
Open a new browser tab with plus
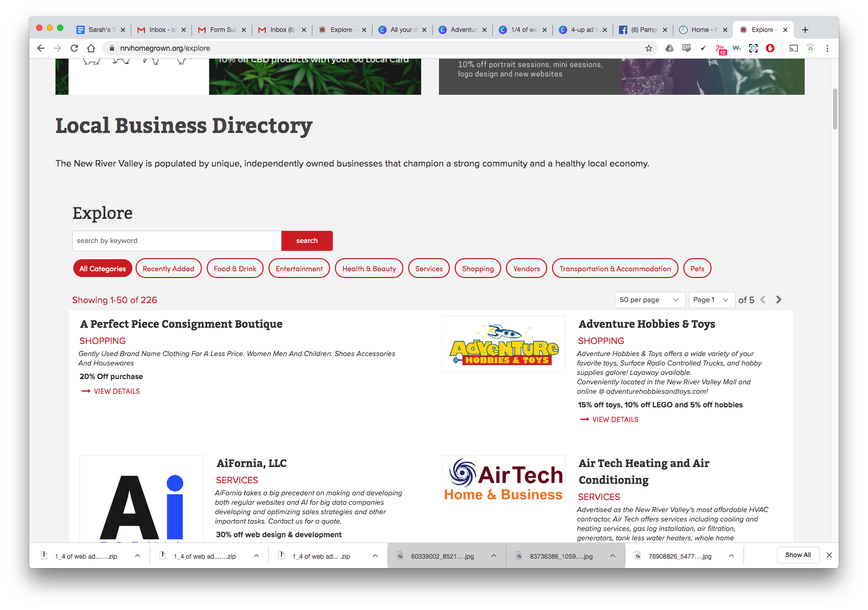coord(805,30)
